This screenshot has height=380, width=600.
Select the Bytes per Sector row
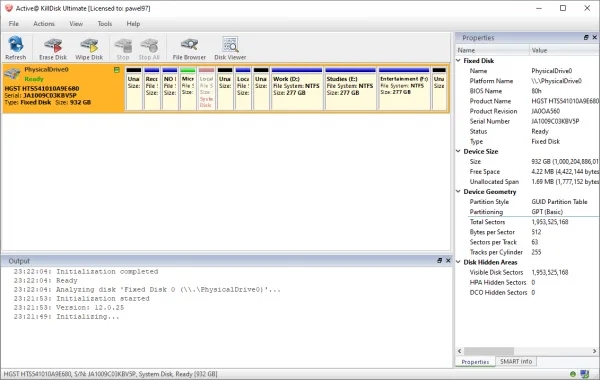[x=527, y=232]
